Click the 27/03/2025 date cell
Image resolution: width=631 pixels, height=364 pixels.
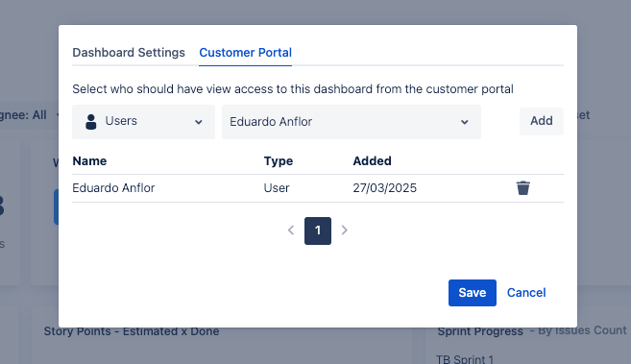(x=385, y=188)
